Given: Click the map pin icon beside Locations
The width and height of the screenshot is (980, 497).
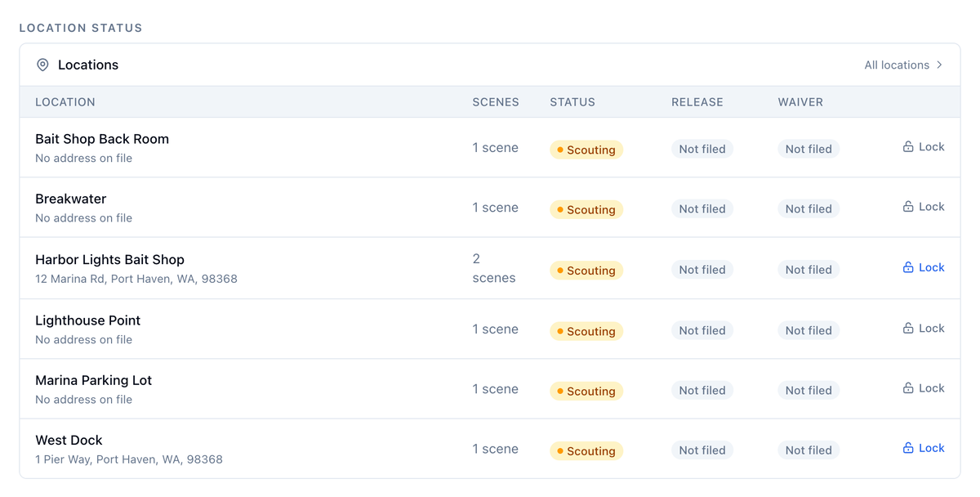Looking at the screenshot, I should 42,65.
